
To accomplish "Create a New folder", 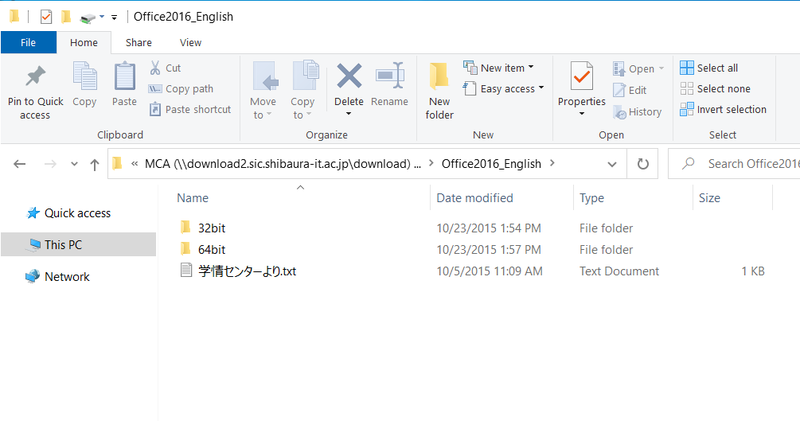I will [439, 92].
